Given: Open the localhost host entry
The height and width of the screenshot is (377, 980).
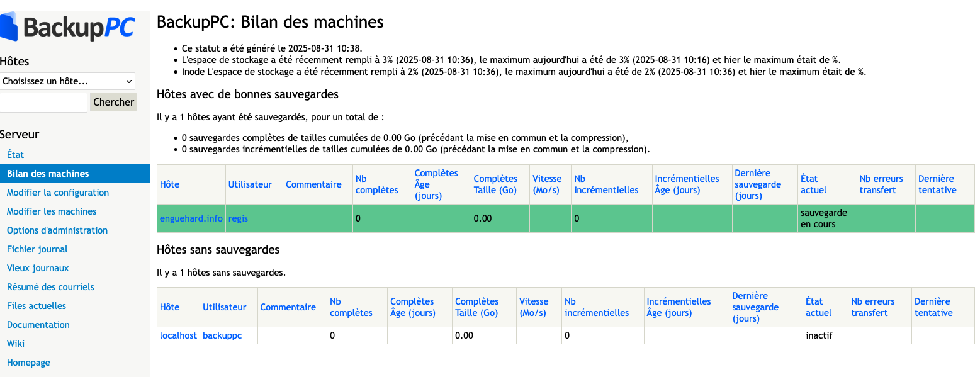Looking at the screenshot, I should [x=178, y=335].
